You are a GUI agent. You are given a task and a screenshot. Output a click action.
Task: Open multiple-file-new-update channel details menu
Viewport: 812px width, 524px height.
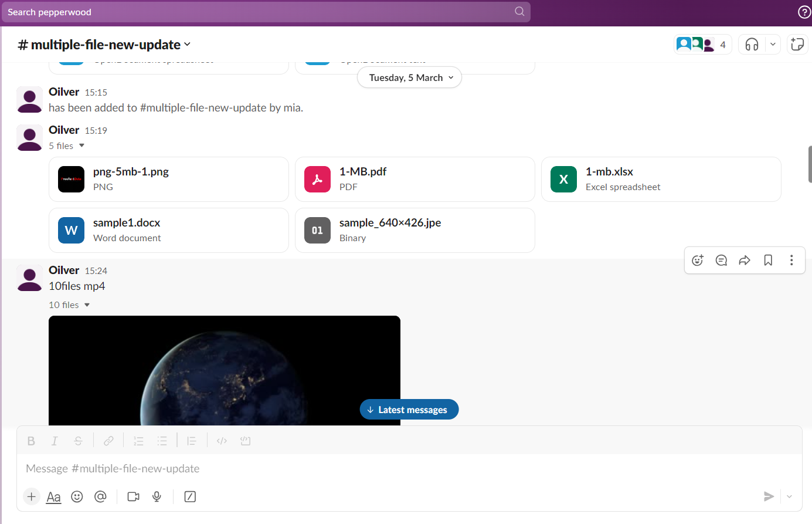[x=104, y=45]
